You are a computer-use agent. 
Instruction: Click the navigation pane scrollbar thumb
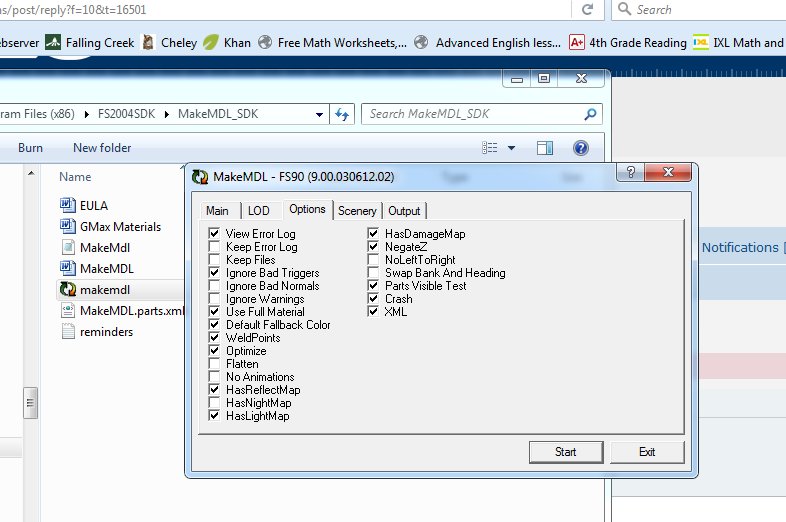click(x=30, y=403)
